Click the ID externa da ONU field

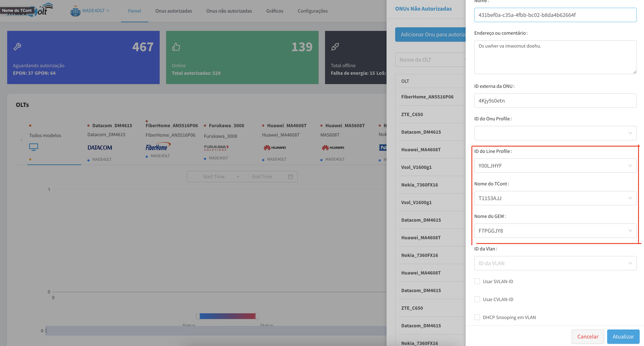pos(555,101)
